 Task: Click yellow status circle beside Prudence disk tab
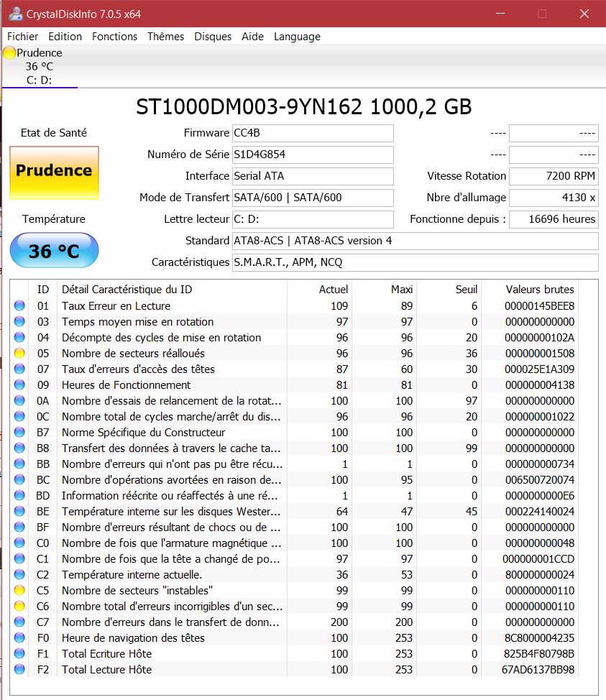pyautogui.click(x=9, y=52)
